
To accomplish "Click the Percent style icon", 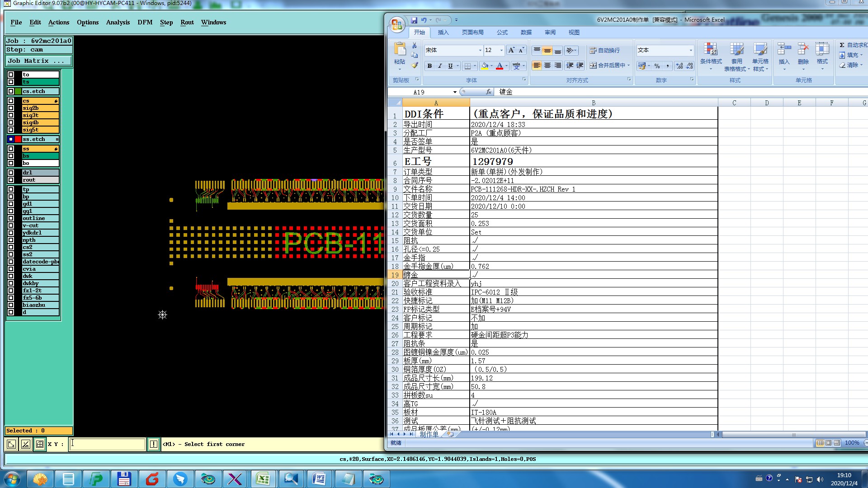I will coord(657,66).
